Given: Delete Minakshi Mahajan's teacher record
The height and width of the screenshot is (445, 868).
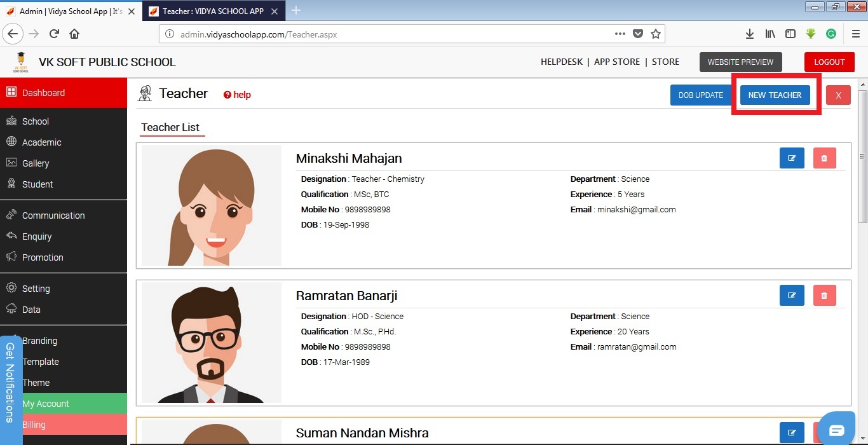Looking at the screenshot, I should 825,158.
